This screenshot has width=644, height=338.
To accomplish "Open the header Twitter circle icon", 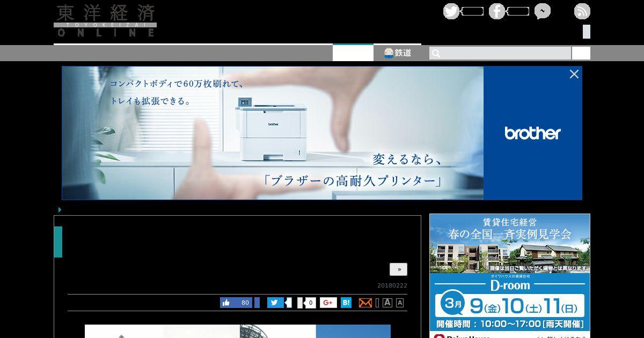I will pyautogui.click(x=451, y=11).
